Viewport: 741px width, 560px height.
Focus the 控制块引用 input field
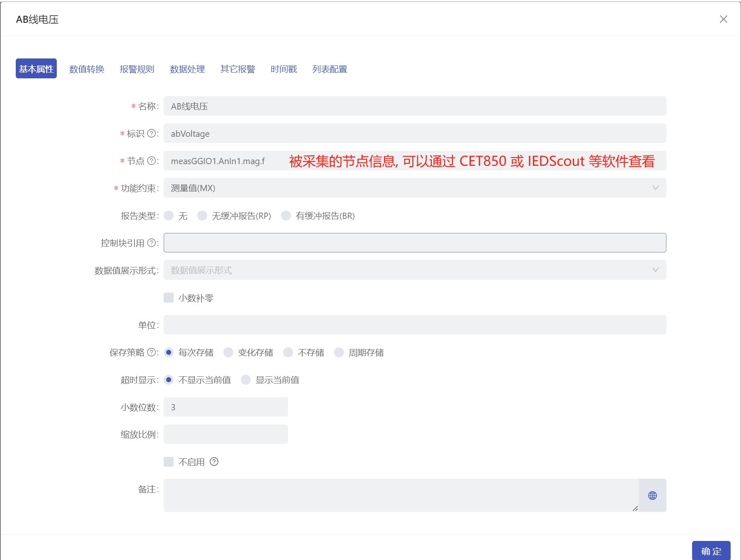pyautogui.click(x=415, y=243)
